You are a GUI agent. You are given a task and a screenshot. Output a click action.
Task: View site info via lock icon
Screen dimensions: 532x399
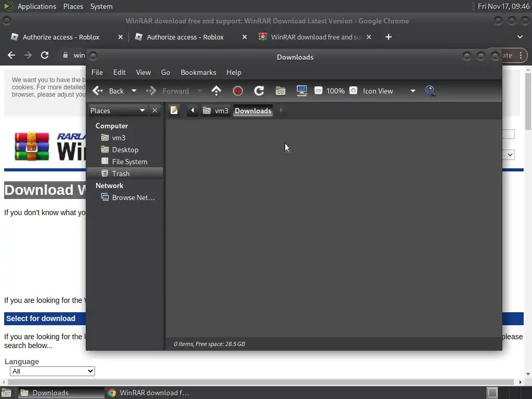click(x=65, y=55)
